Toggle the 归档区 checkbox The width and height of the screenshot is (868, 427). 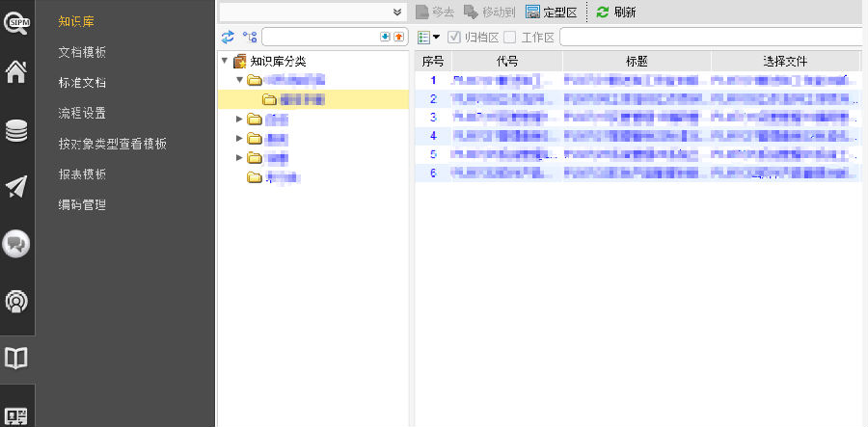(454, 37)
